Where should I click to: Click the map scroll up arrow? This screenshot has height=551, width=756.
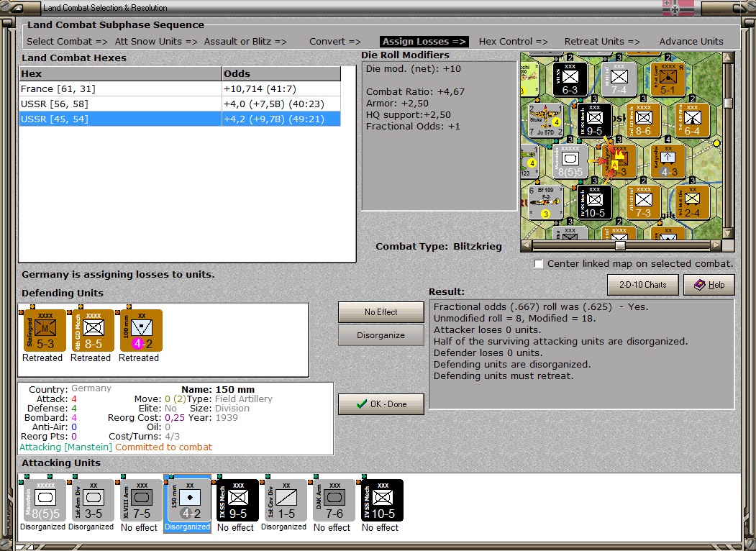pyautogui.click(x=728, y=58)
